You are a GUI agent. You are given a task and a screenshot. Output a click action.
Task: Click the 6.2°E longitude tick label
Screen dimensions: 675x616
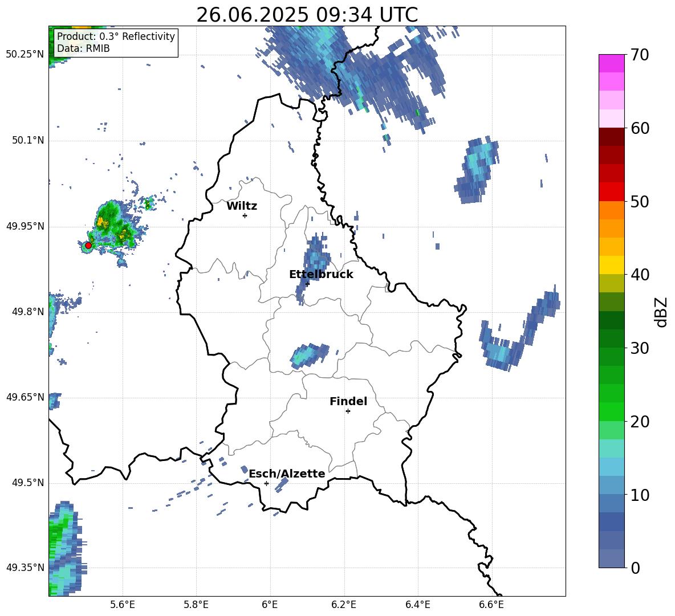[x=344, y=605]
